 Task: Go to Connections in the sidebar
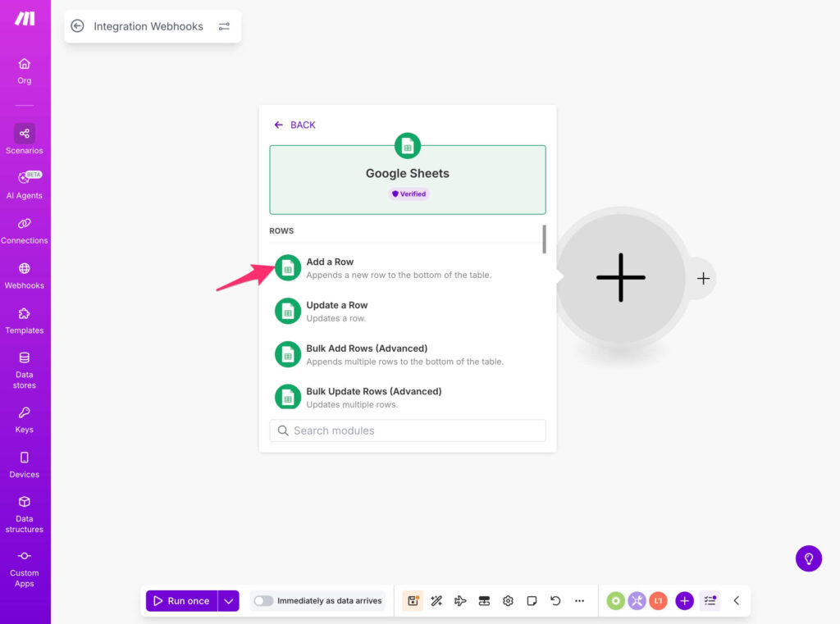tap(25, 229)
